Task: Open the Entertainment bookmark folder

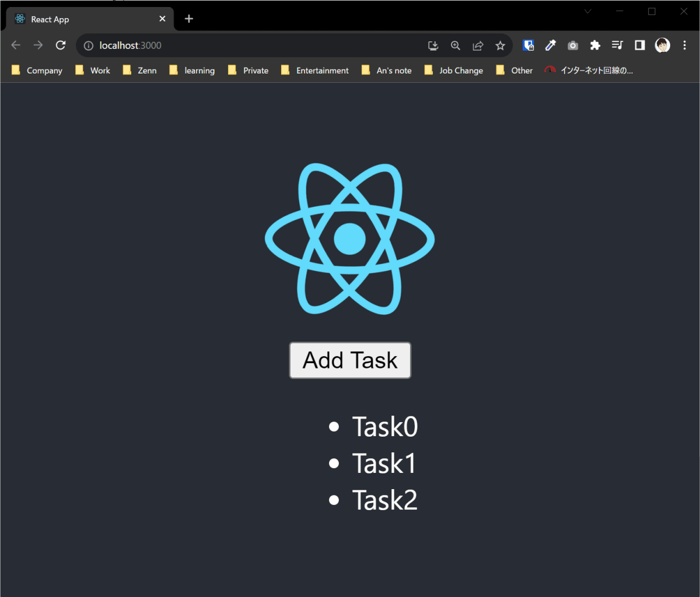Action: coord(315,71)
